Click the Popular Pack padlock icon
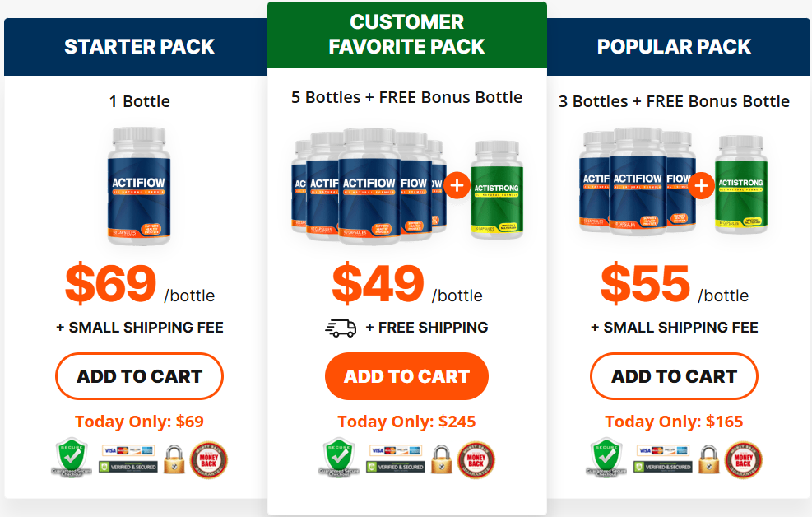The image size is (812, 517). coord(709,460)
